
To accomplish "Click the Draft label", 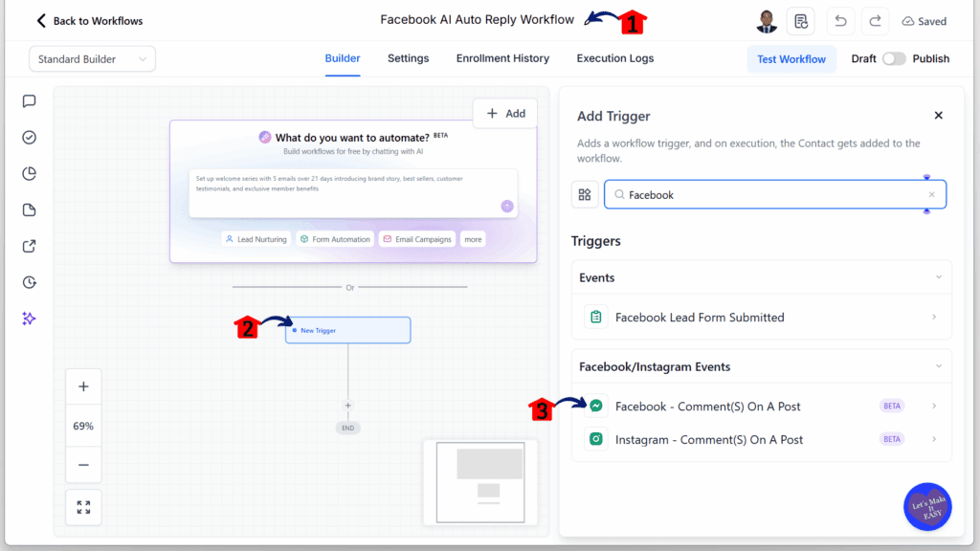I will click(863, 58).
